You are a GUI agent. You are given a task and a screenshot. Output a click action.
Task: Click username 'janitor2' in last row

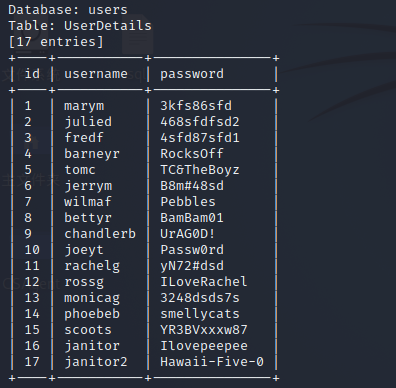[96, 362]
